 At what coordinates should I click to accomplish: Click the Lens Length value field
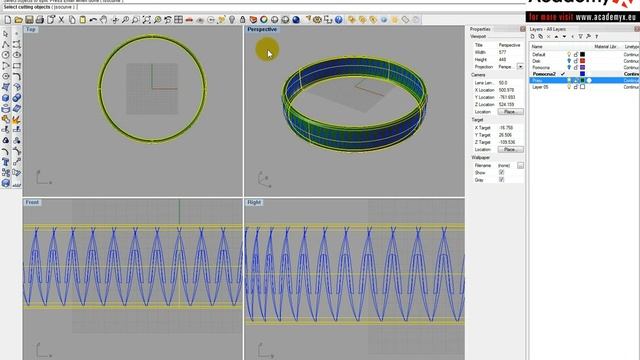[510, 83]
